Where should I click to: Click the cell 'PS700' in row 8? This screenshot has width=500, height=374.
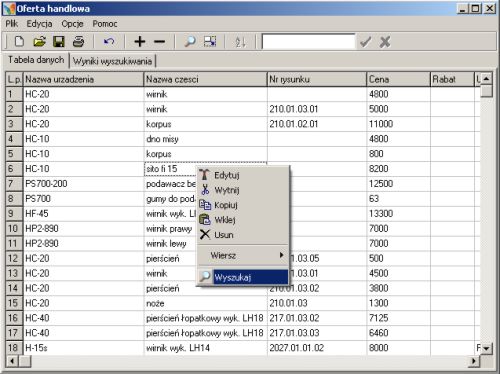(x=83, y=199)
